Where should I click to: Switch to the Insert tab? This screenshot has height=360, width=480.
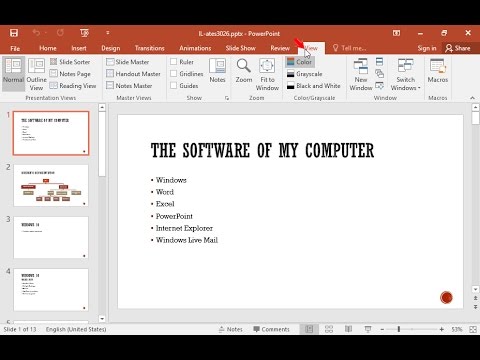click(79, 48)
